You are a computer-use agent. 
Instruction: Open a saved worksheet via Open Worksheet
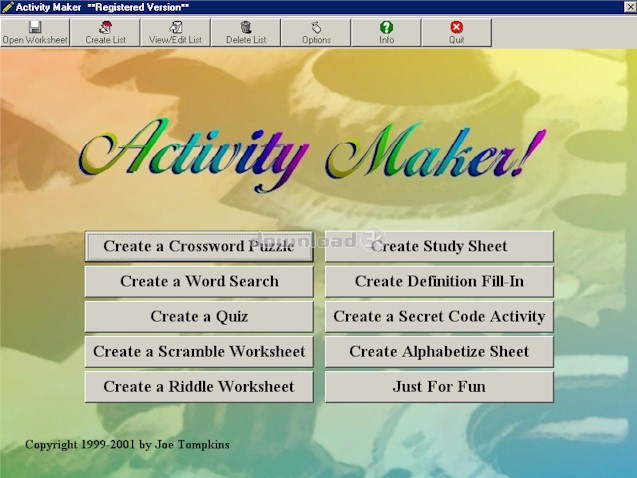point(35,32)
